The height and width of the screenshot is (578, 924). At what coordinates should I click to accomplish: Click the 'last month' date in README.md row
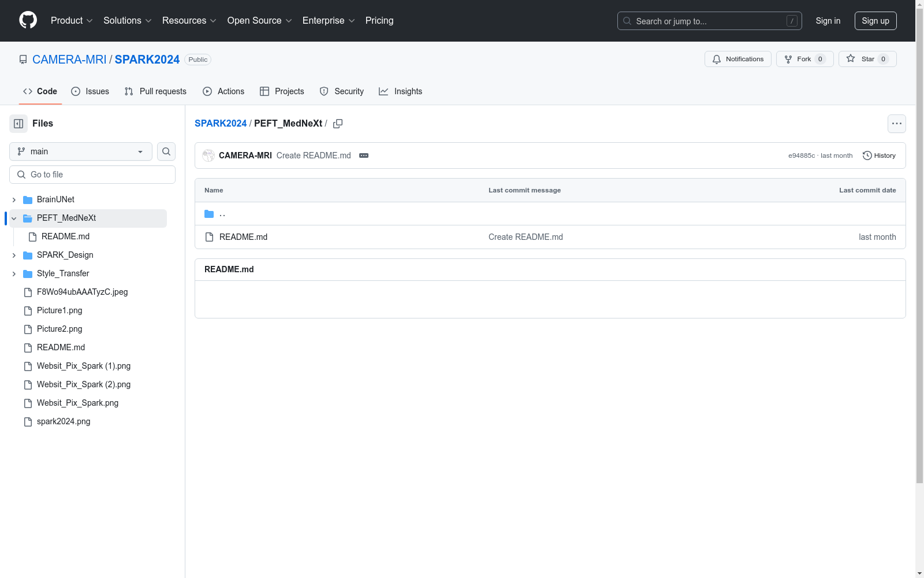point(877,237)
